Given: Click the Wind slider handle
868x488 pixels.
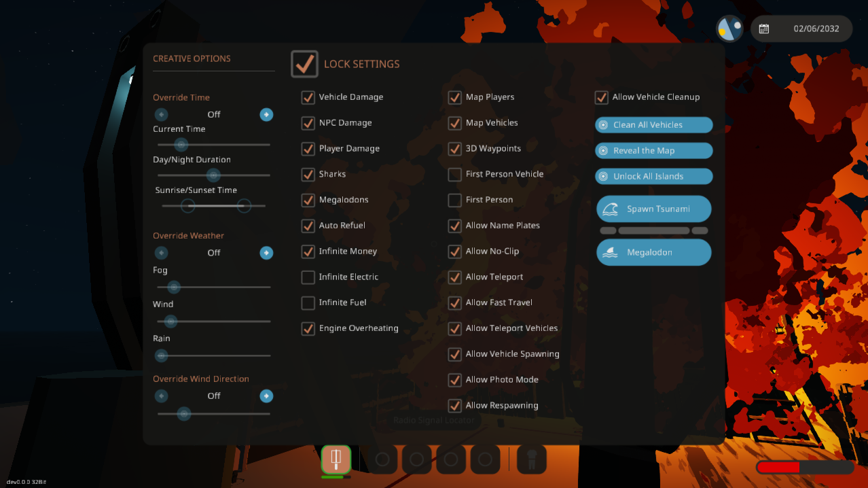Looking at the screenshot, I should (x=171, y=321).
